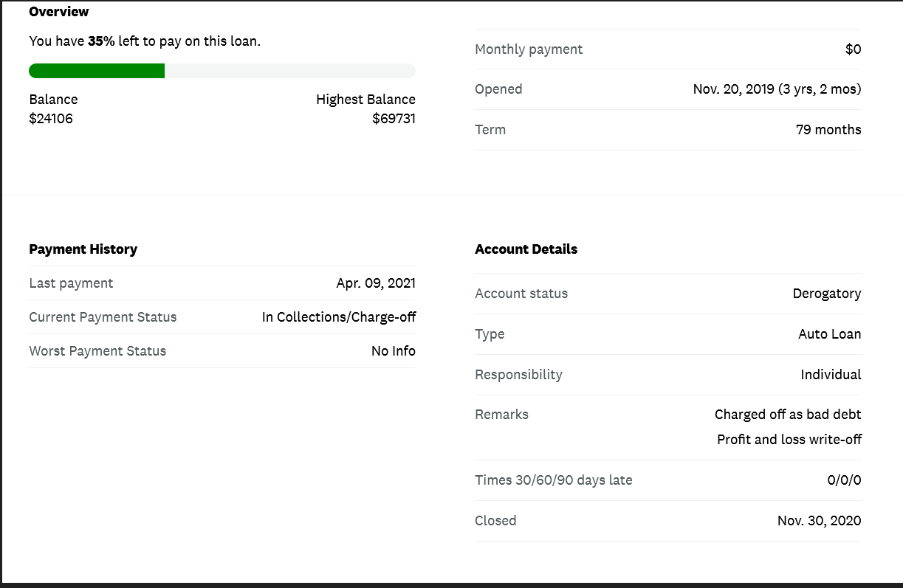Image resolution: width=903 pixels, height=588 pixels.
Task: Click the Account Details heading
Action: click(x=526, y=249)
